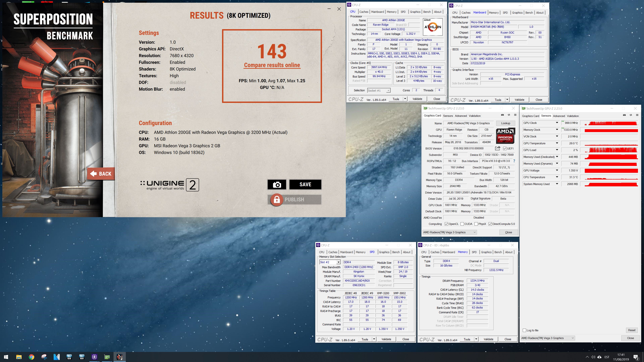Click the Superposition Benchmark taskbar icon
Viewport: 644px width, 362px height.
120,357
